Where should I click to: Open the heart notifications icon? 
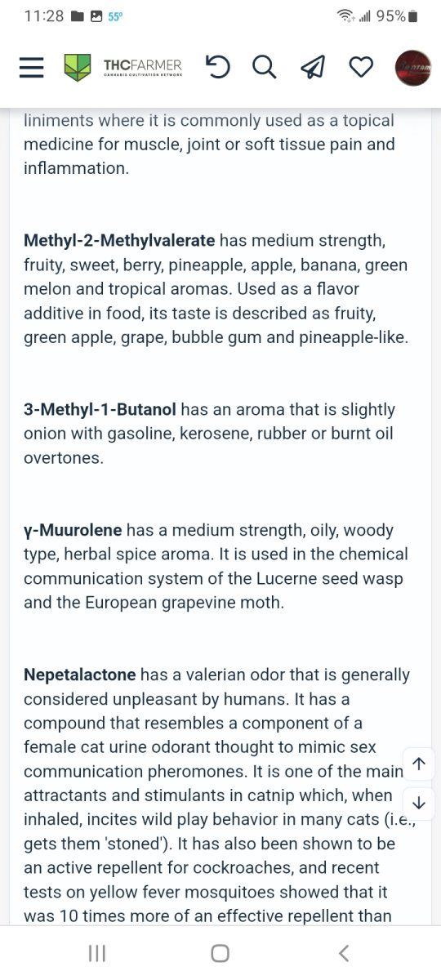pyautogui.click(x=361, y=67)
